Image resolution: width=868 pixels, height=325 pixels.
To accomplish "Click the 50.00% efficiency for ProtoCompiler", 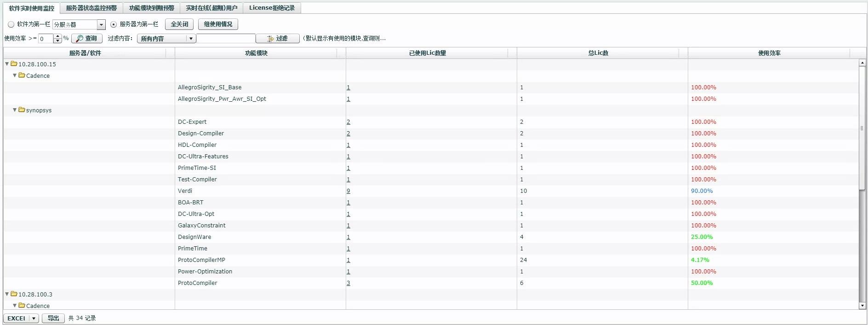I will coord(702,283).
